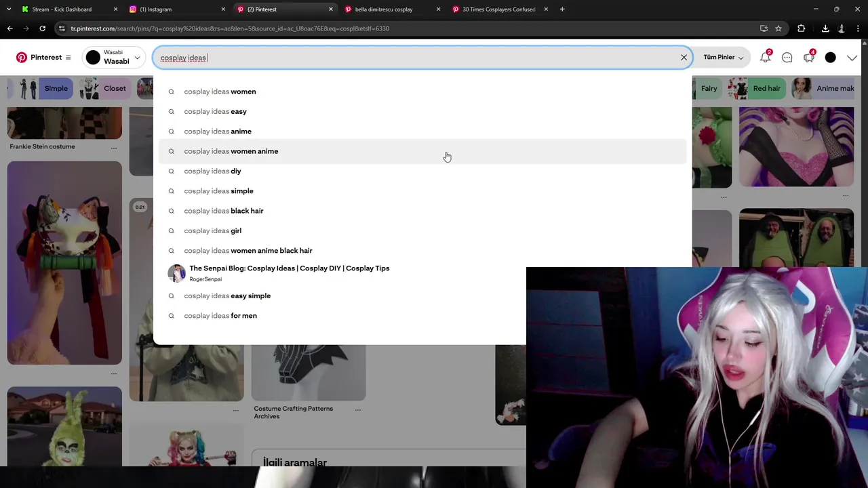Open the Wasabi account switcher dropdown
The image size is (868, 488).
114,58
